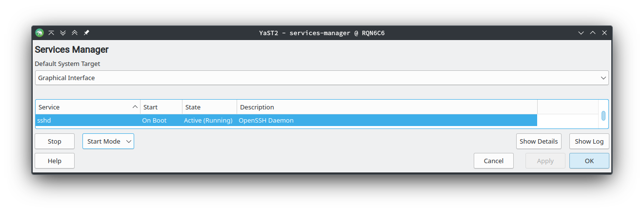Click the Keep Above Others titlebar icon
Screen dimensions: 644x212
click(x=75, y=33)
